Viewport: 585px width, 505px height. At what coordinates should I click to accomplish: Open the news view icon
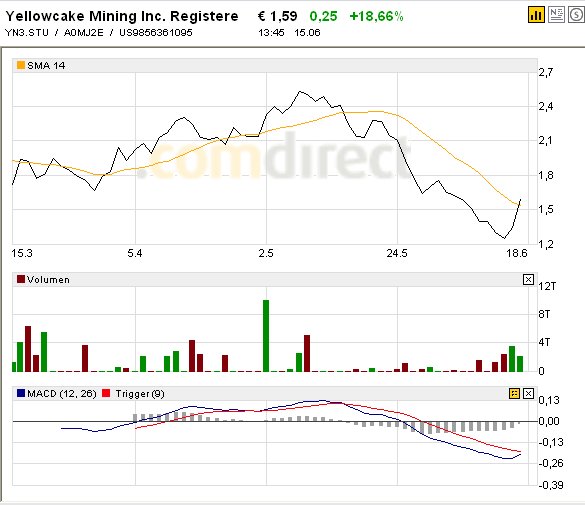pyautogui.click(x=556, y=15)
